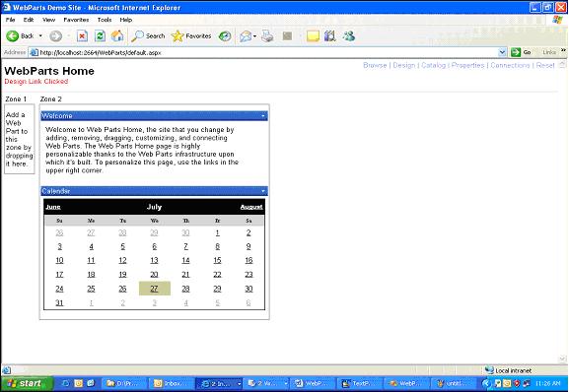Go to next month August
The height and width of the screenshot is (392, 569).
tap(251, 207)
